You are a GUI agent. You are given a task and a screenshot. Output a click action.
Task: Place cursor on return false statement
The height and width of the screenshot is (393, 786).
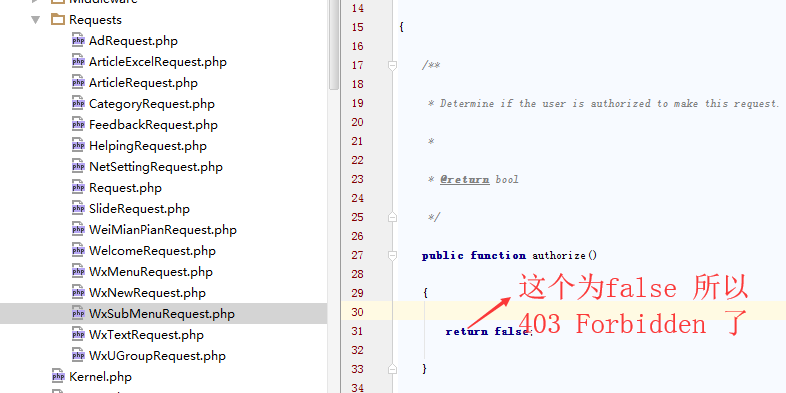[x=487, y=331]
